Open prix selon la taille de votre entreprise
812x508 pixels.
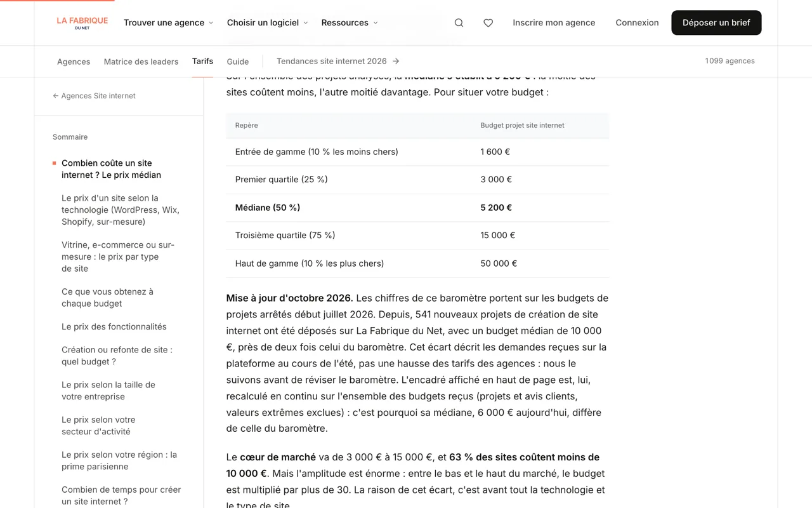click(x=108, y=391)
